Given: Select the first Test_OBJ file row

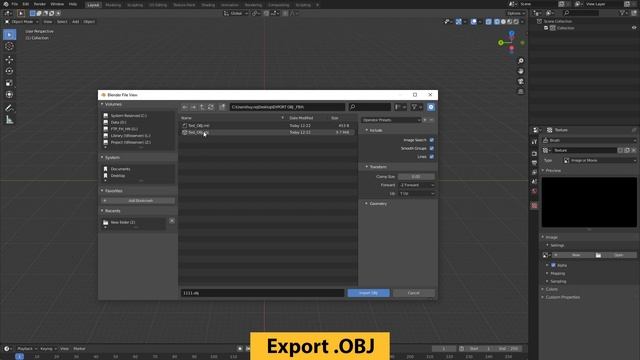Looking at the screenshot, I should (268, 126).
